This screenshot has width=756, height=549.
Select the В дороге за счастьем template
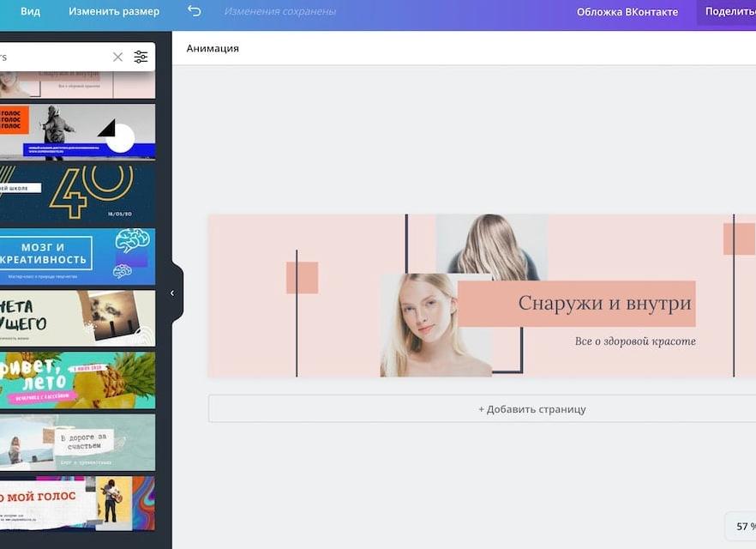(77, 442)
